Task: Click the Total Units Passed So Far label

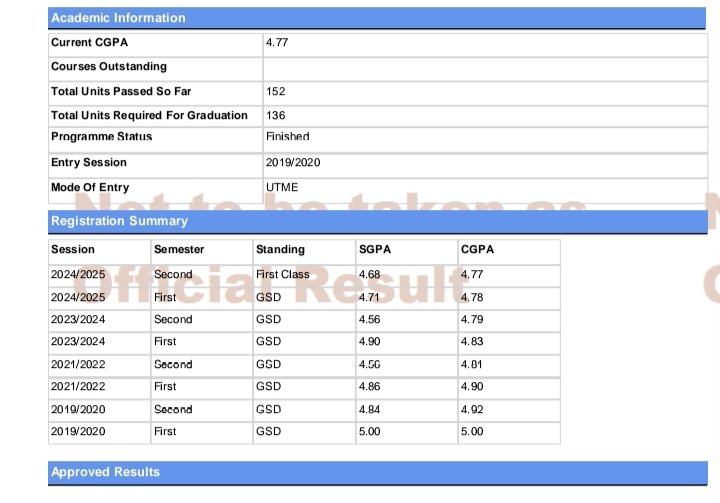Action: [x=121, y=91]
